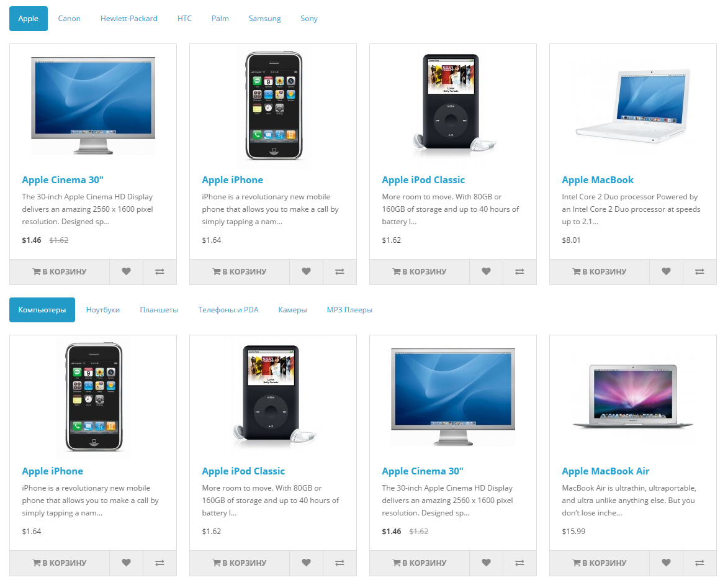Open the Samsung brand tab
The width and height of the screenshot is (728, 585).
pos(264,19)
